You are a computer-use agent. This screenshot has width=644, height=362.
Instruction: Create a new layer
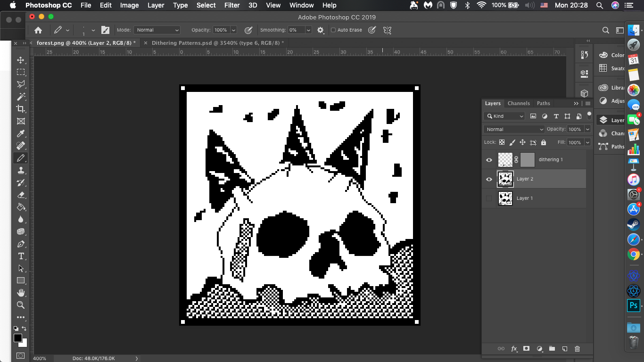tap(565, 349)
